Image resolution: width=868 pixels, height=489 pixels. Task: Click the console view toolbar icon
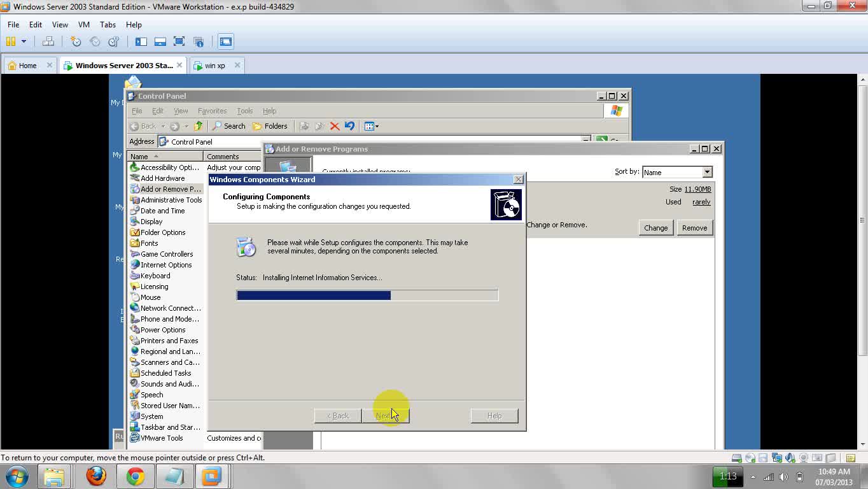(x=226, y=41)
